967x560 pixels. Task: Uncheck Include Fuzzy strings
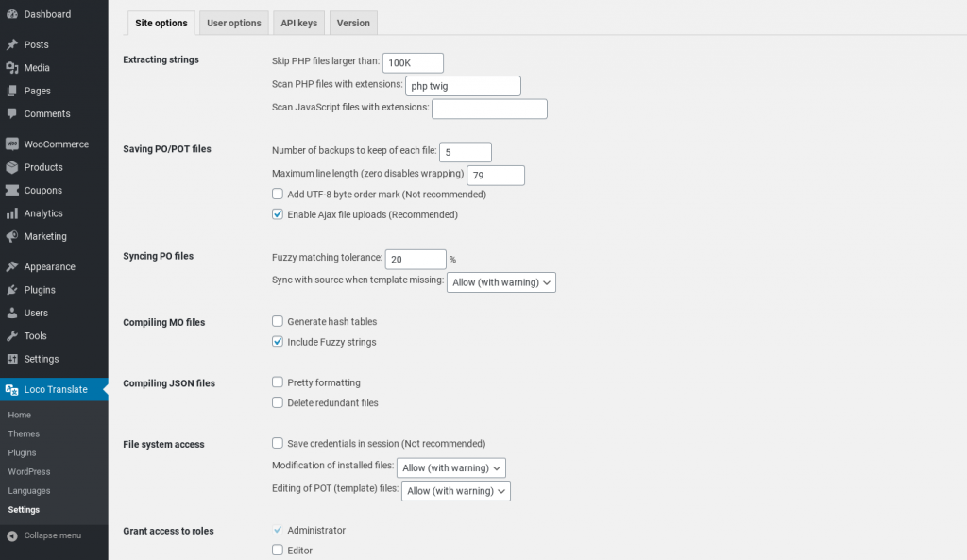[278, 341]
